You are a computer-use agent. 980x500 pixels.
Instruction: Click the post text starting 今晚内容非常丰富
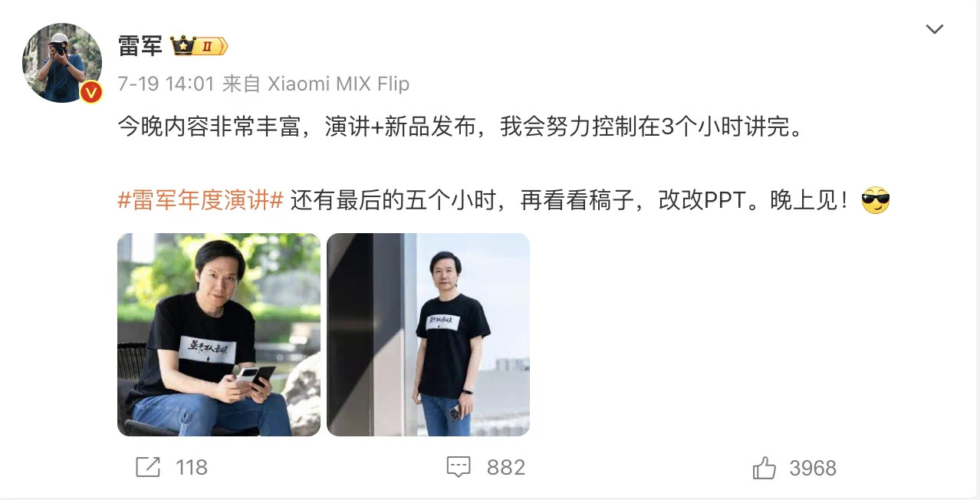[462, 127]
